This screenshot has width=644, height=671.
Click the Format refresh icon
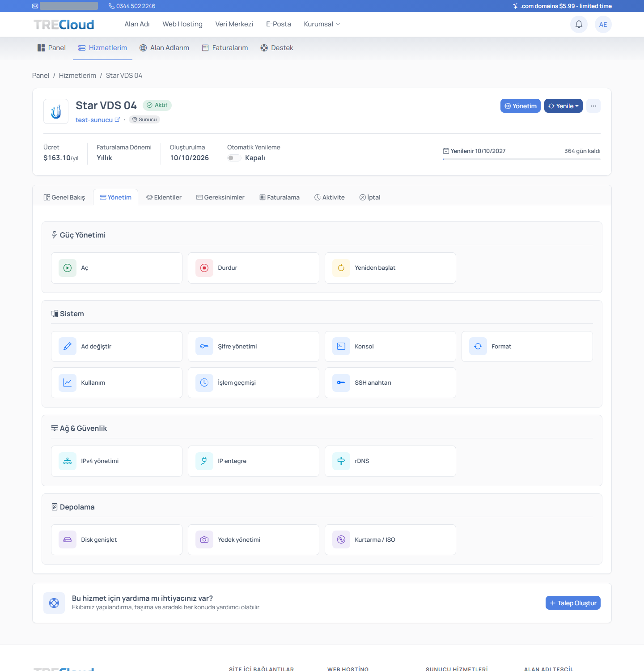478,347
